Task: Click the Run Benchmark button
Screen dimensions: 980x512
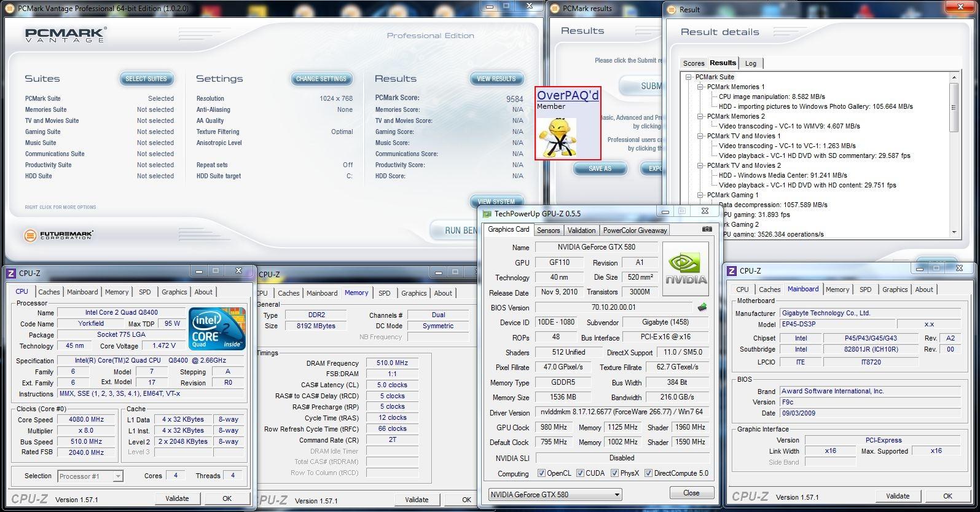Action: click(455, 230)
